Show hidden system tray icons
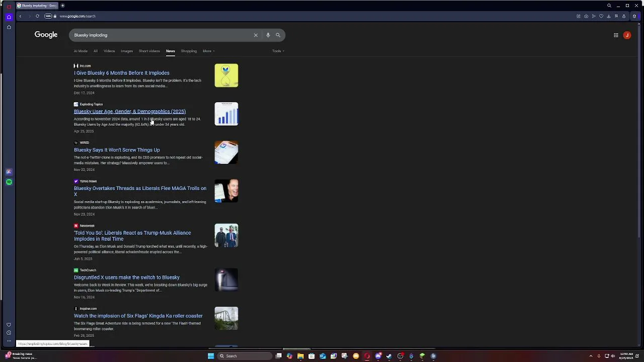This screenshot has width=644, height=362. coord(591,356)
